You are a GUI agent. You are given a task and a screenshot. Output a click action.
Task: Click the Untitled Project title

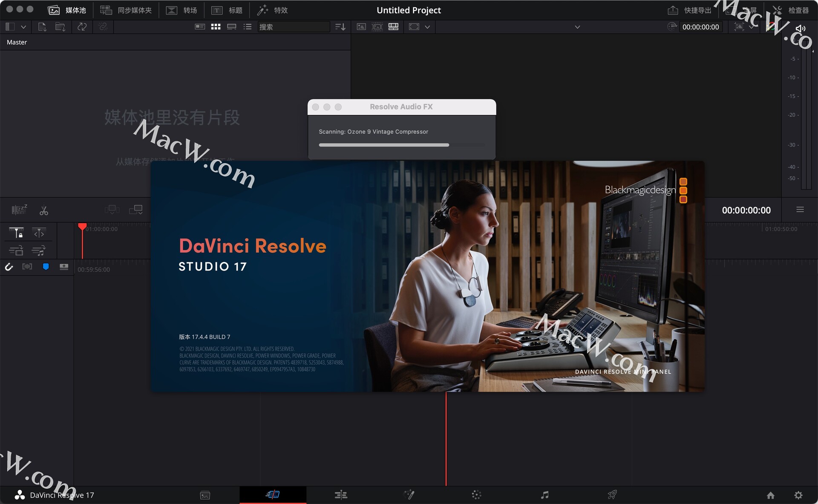tap(409, 10)
